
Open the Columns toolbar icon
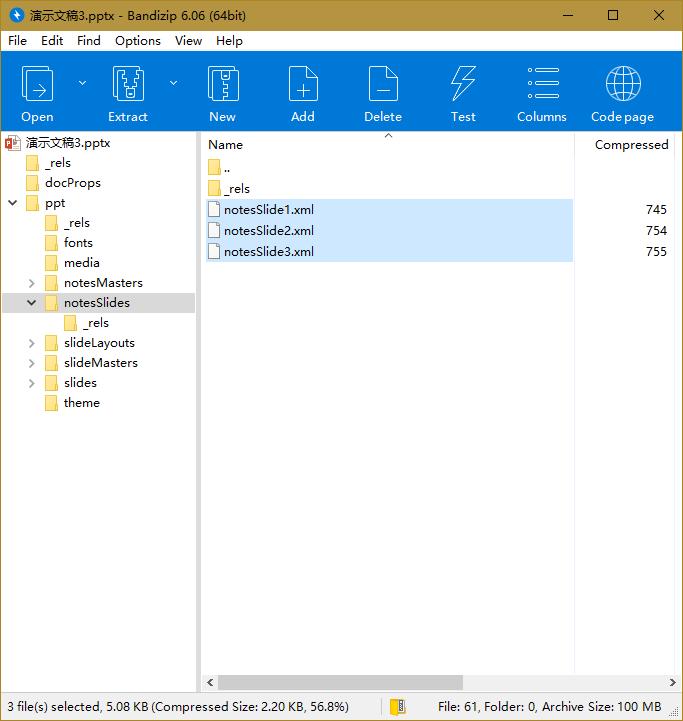coord(542,85)
